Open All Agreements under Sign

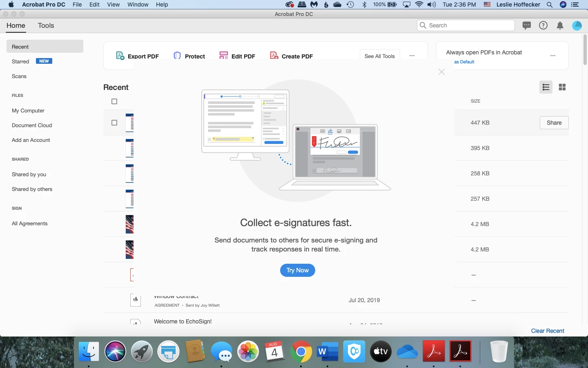[30, 223]
